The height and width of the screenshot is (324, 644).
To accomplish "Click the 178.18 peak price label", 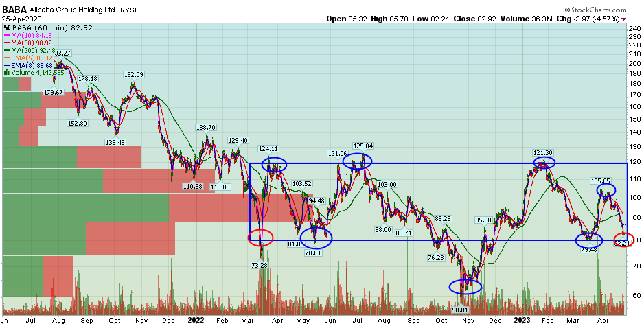I will pos(88,78).
